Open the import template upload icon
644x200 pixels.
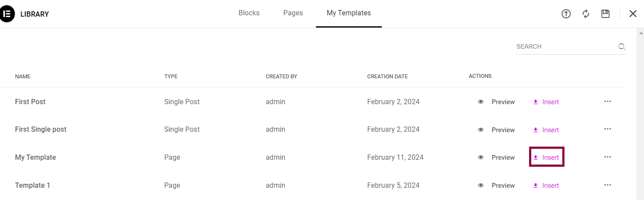566,14
